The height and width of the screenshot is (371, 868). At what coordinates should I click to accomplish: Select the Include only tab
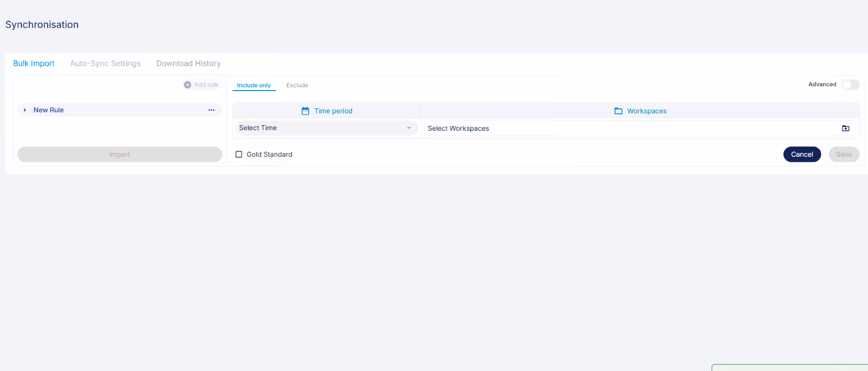pyautogui.click(x=254, y=85)
